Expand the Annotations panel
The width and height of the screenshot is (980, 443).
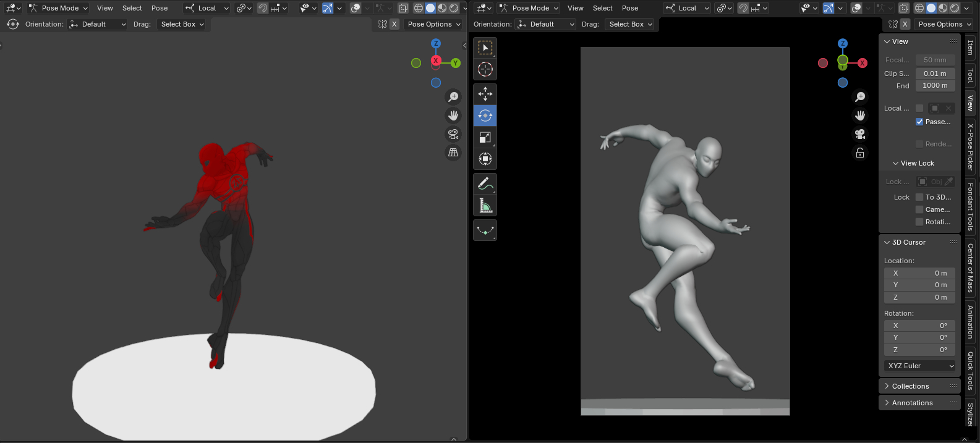coord(912,403)
